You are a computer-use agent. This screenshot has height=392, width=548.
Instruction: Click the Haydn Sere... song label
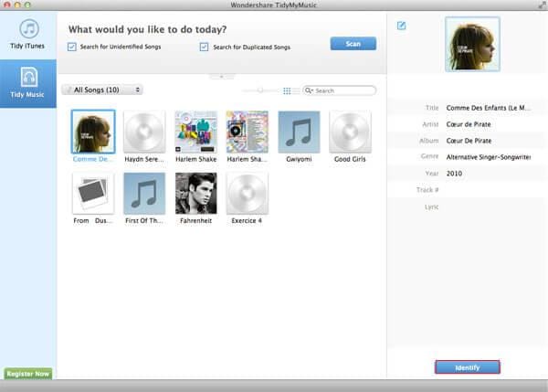pyautogui.click(x=144, y=159)
